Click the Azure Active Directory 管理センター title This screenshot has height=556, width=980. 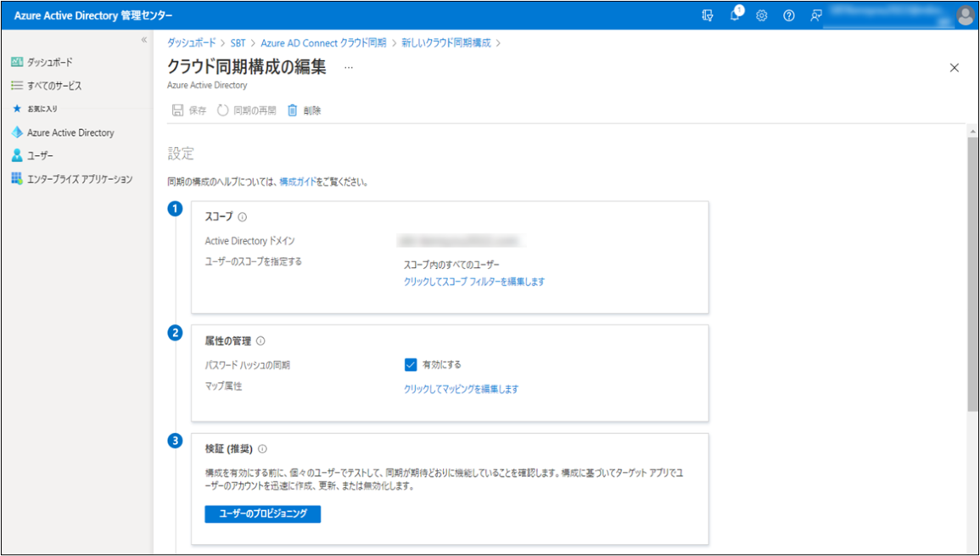pos(93,15)
